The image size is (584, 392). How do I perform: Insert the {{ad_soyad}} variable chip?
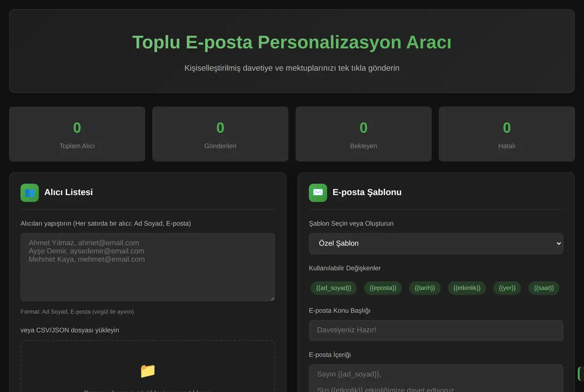tap(334, 288)
